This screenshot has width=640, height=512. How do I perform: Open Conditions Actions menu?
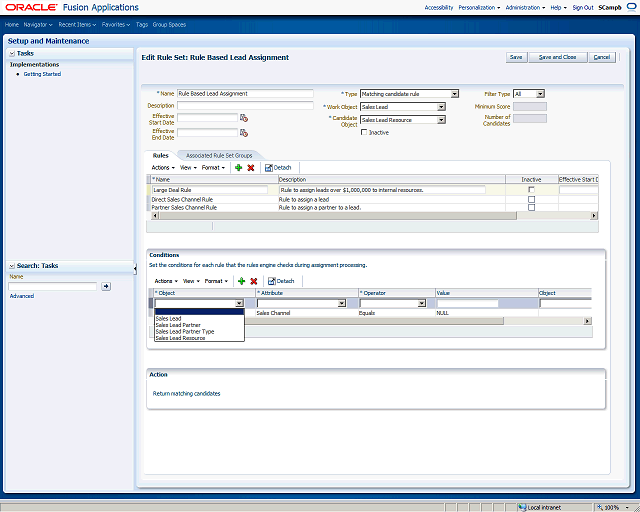[x=166, y=281]
